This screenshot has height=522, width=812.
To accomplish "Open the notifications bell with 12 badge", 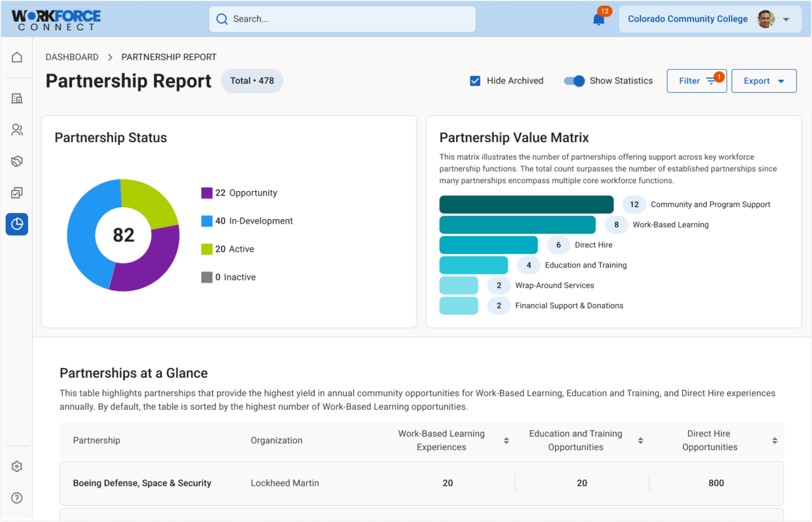I will point(599,19).
